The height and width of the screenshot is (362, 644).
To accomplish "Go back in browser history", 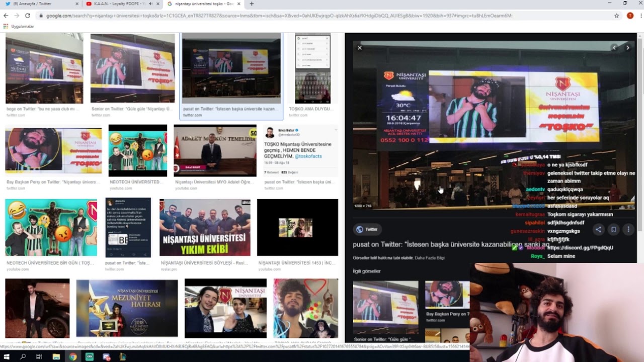I will point(6,16).
